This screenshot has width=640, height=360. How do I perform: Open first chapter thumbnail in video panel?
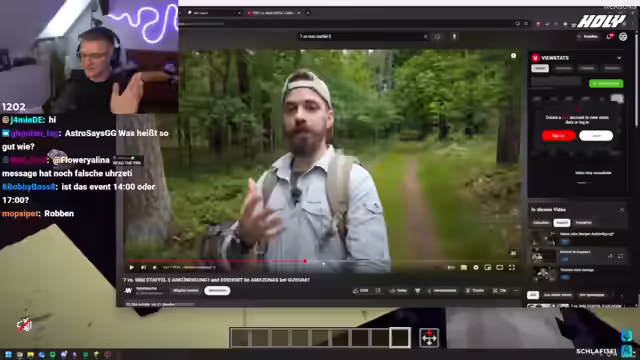543,238
